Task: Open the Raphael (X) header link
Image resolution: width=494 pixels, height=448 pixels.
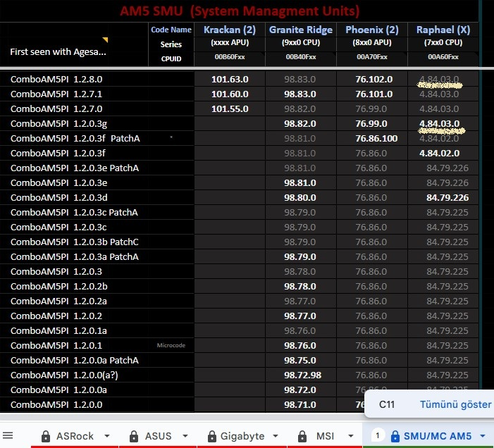Action: pos(443,30)
